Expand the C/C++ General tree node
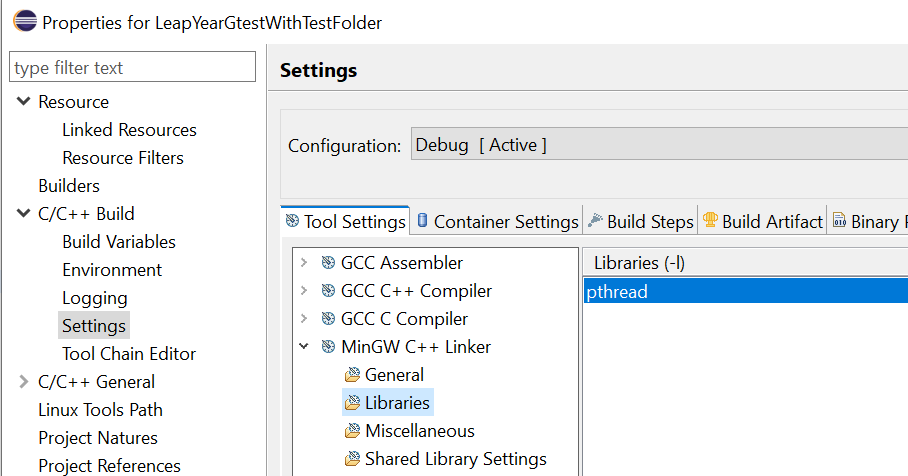 [x=23, y=382]
